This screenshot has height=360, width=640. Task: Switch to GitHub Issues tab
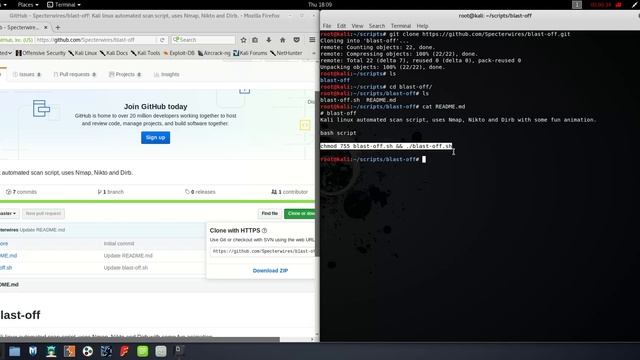coord(27,74)
